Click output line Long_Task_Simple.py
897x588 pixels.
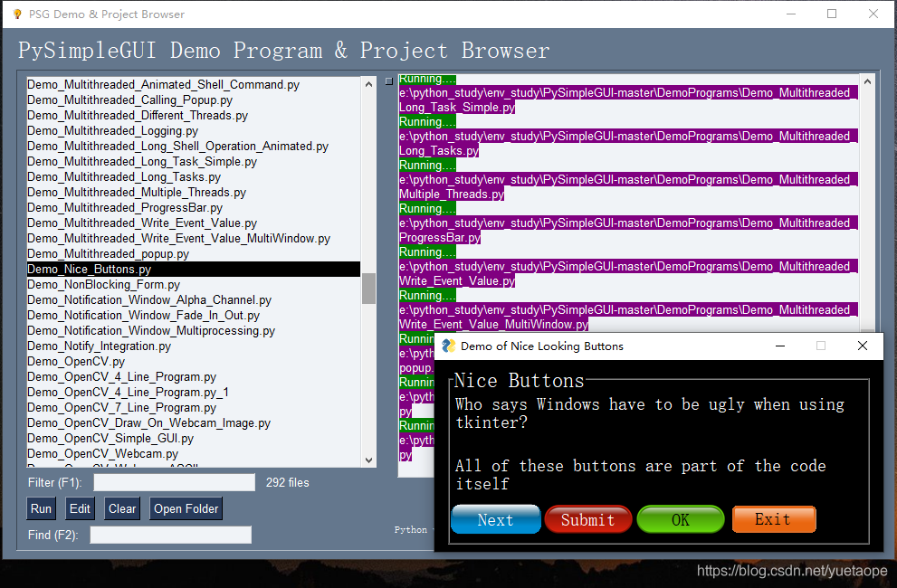click(x=457, y=107)
